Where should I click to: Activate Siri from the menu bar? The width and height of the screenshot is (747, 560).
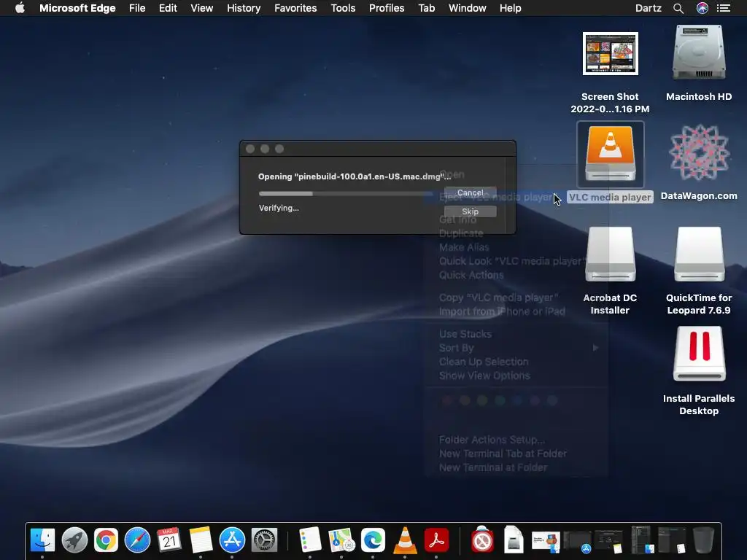click(703, 8)
